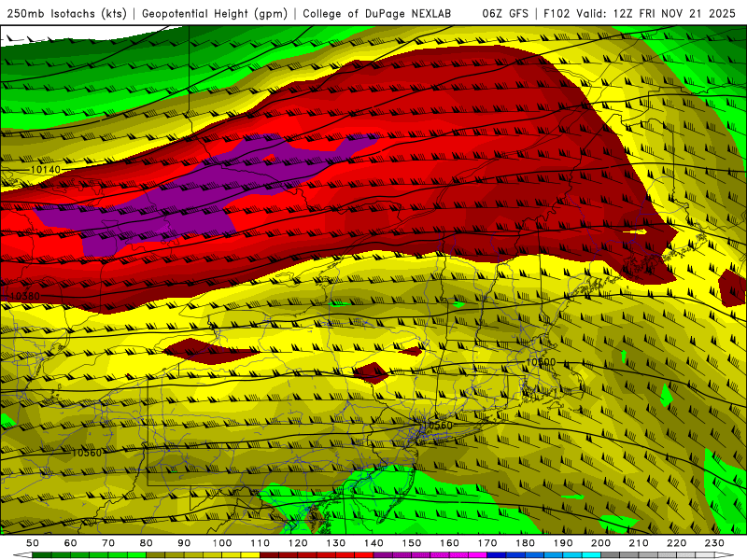Click the '200' value on the color scale
Image resolution: width=747 pixels, height=560 pixels.
(600, 543)
